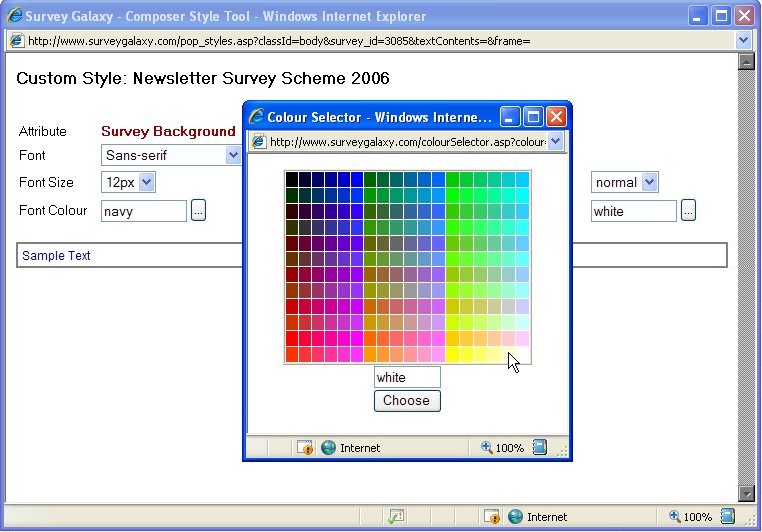Image resolution: width=762 pixels, height=532 pixels.
Task: Pick the white swatch in grid's bottom-right corner
Action: tap(523, 355)
